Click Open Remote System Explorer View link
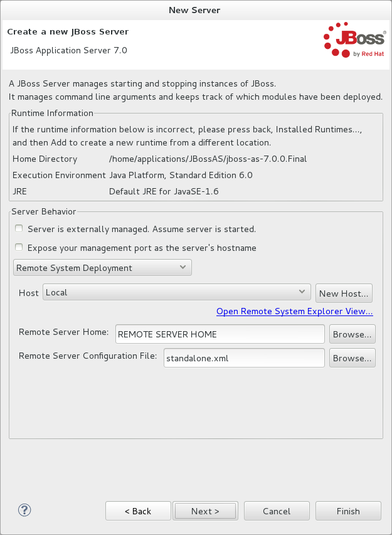The height and width of the screenshot is (535, 392). point(294,311)
